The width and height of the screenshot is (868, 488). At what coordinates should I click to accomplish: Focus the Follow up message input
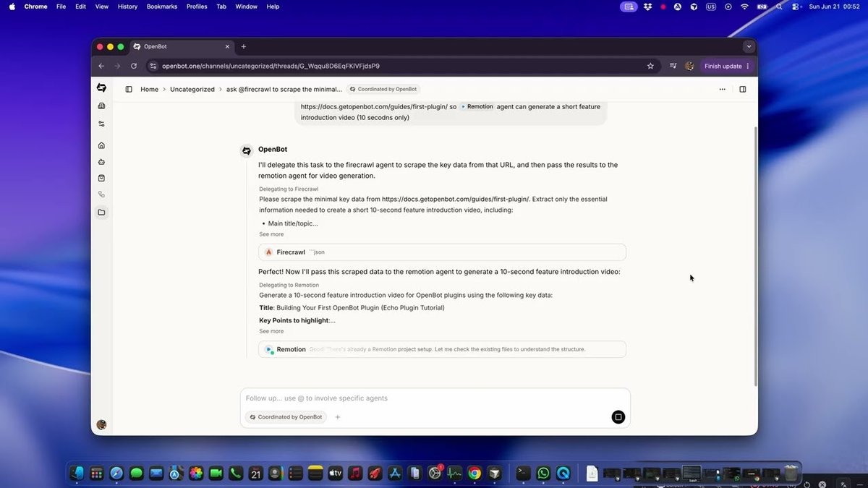(x=435, y=398)
